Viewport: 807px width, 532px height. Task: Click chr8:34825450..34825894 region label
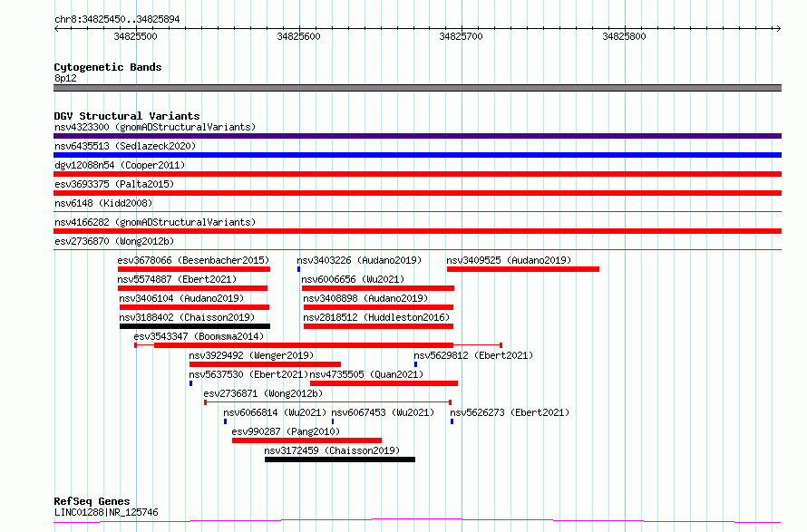(x=117, y=20)
